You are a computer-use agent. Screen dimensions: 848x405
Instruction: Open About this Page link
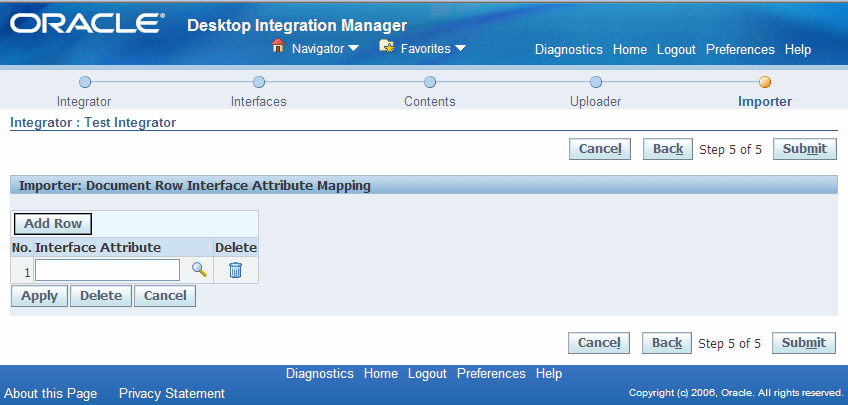click(x=51, y=393)
